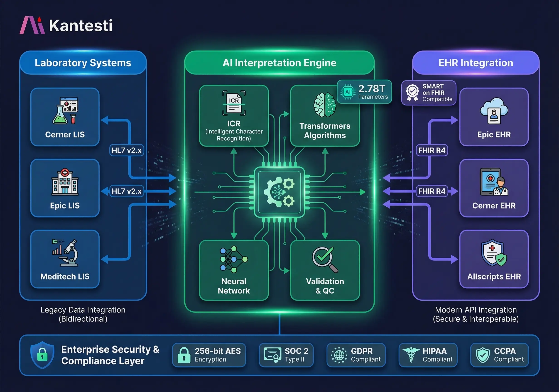
Task: Click the Meditech LIS label
Action: [65, 277]
